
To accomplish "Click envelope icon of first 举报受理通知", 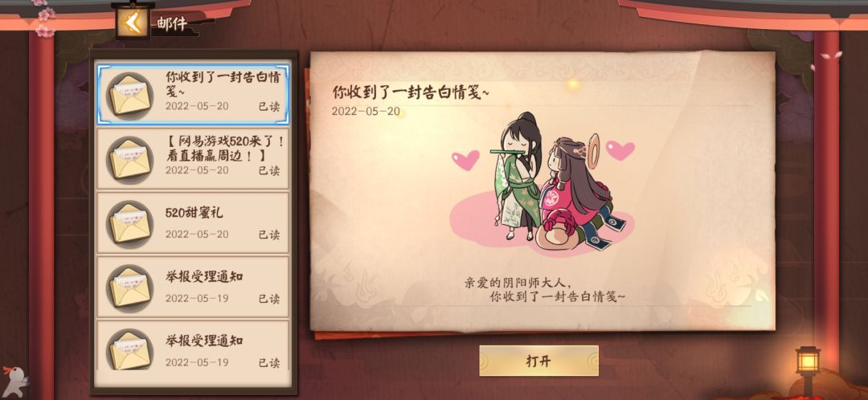I will (130, 288).
